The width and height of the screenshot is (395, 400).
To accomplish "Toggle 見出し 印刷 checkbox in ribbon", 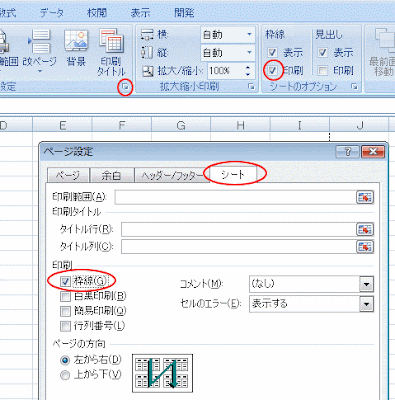I will click(x=322, y=70).
